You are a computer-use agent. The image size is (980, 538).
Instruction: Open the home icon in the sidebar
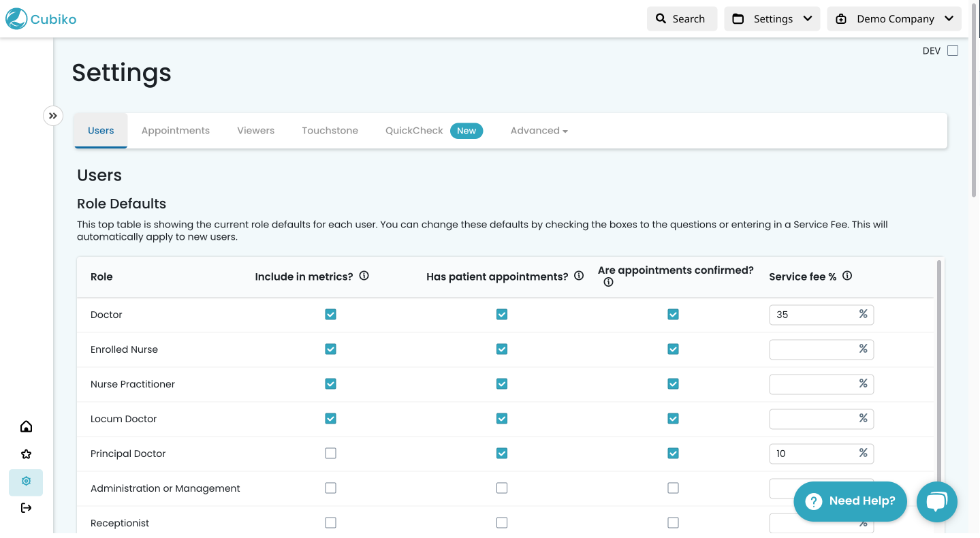pos(25,426)
